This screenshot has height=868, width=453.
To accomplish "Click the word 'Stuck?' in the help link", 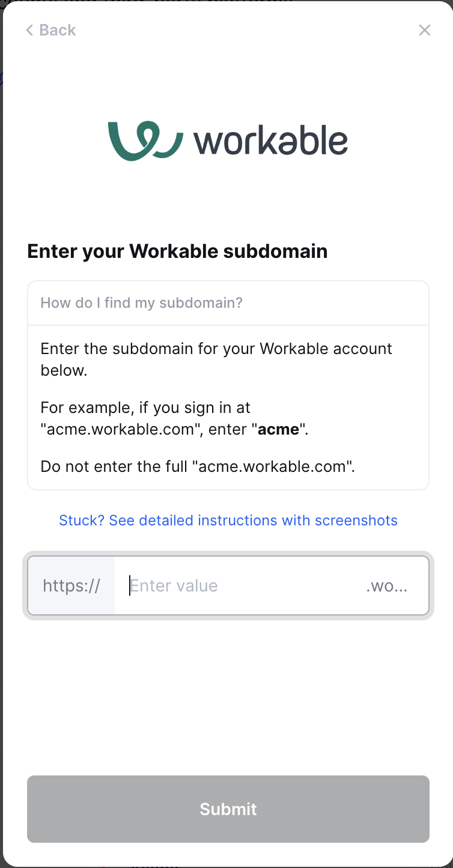I will tap(82, 520).
